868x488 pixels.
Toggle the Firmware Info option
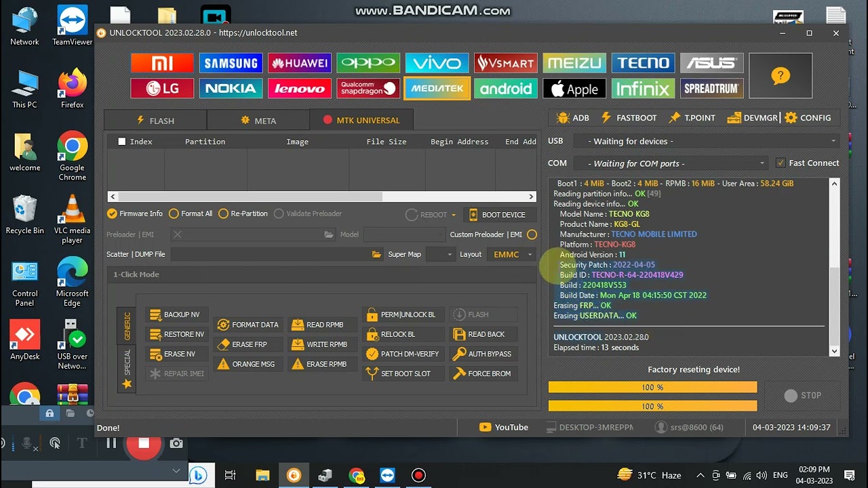(x=135, y=213)
